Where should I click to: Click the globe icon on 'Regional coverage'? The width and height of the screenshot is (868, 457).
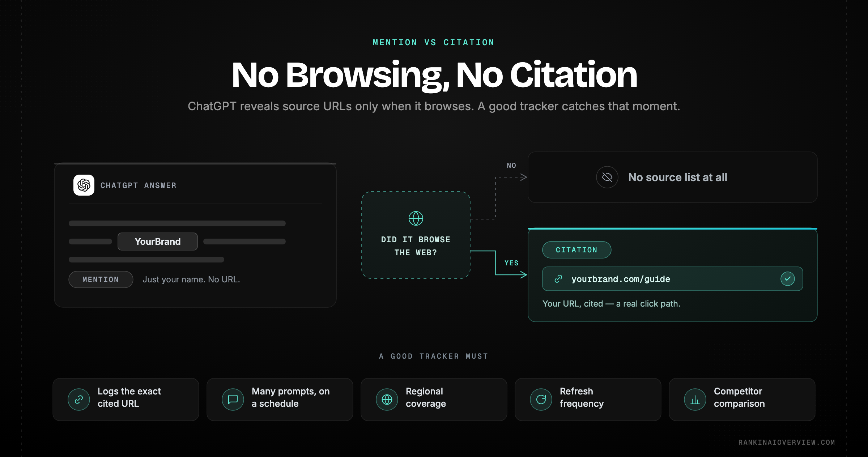(x=387, y=400)
